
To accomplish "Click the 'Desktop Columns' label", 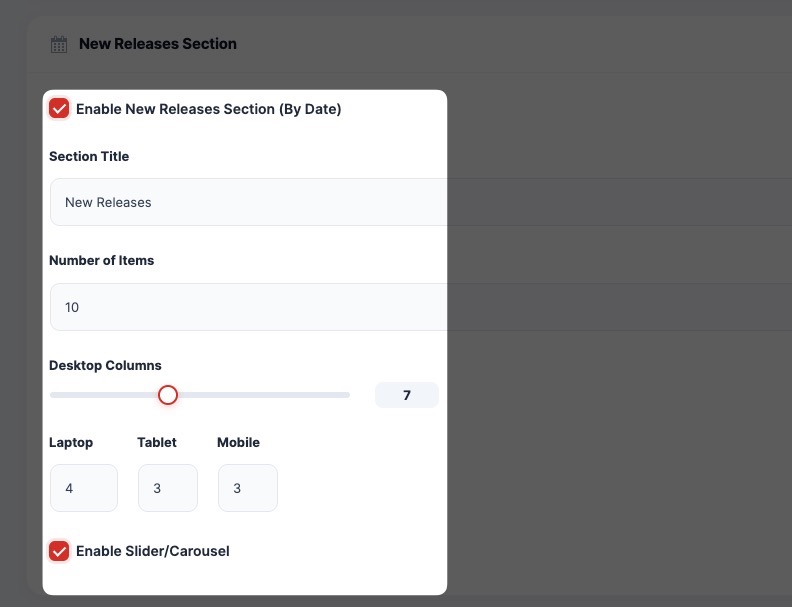I will pos(105,365).
